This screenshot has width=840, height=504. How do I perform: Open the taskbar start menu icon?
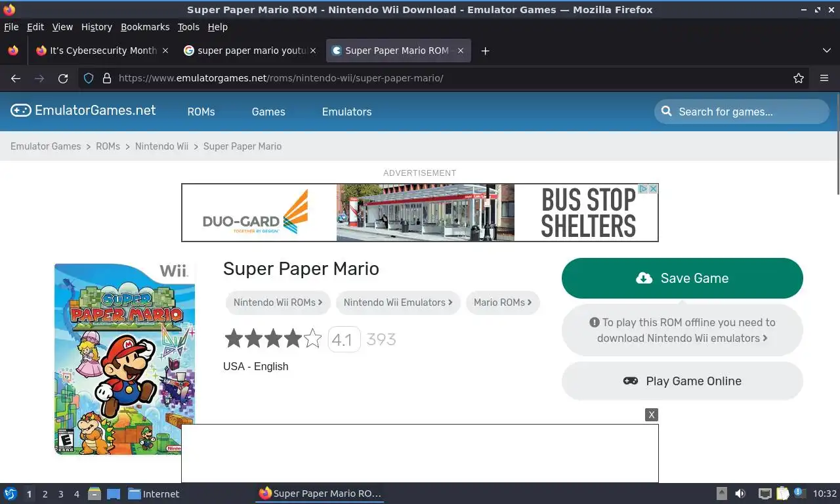click(x=10, y=493)
